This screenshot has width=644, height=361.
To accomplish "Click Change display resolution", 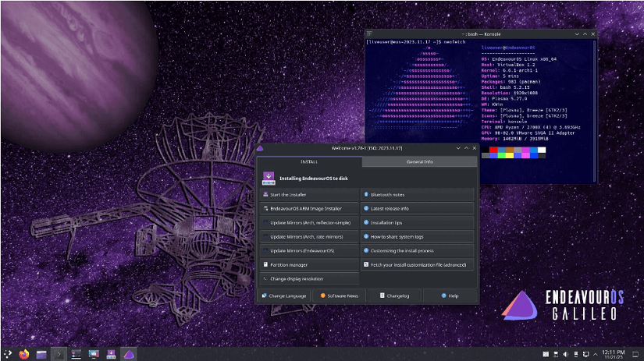I will 309,278.
